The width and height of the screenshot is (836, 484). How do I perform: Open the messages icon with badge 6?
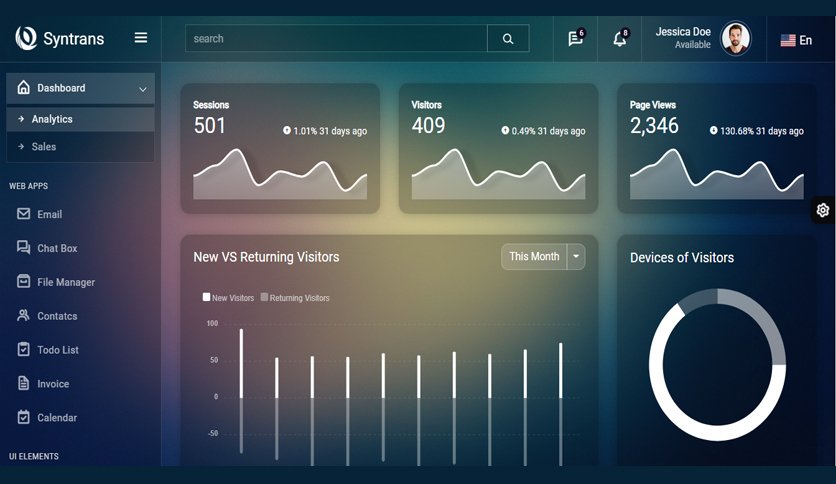tap(576, 38)
